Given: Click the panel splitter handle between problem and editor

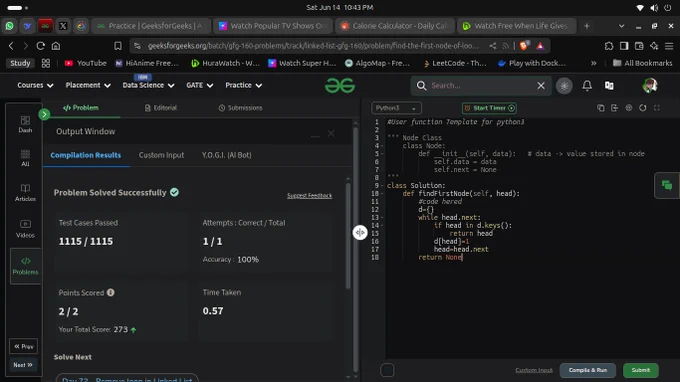Looking at the screenshot, I should coord(360,232).
